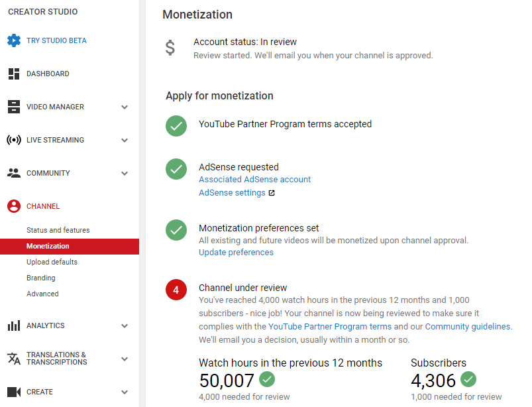Click the Channel under review heading
Viewport: 532px width, 407px height.
pyautogui.click(x=243, y=288)
